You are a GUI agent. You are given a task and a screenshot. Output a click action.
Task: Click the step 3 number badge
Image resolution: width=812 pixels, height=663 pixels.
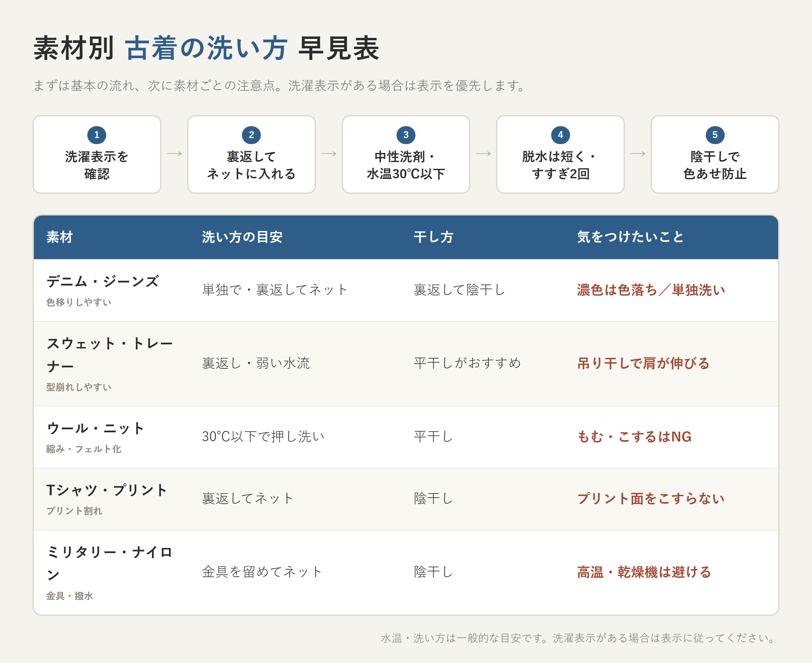[x=406, y=135]
